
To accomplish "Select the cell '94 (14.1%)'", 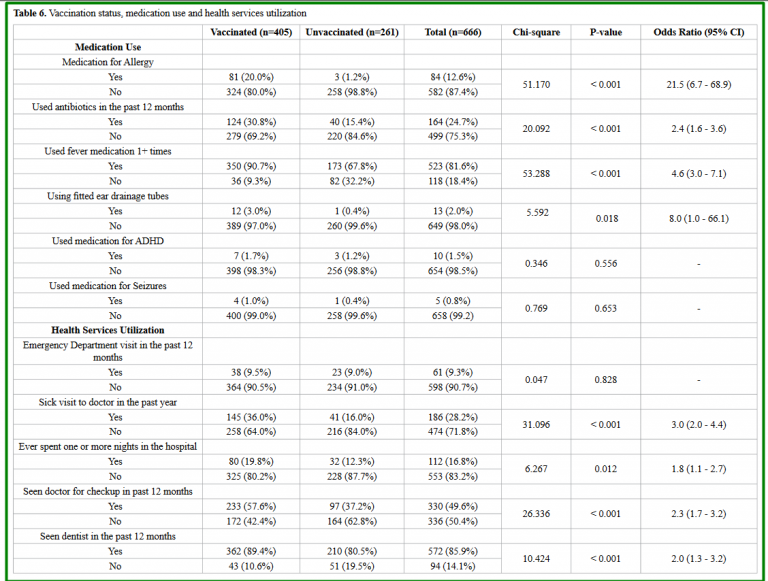I will [453, 566].
